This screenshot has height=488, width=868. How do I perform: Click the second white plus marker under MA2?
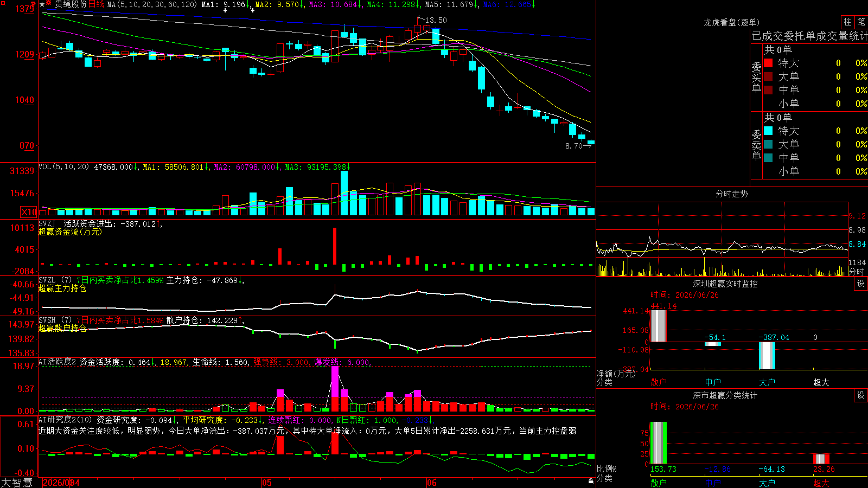click(x=253, y=10)
